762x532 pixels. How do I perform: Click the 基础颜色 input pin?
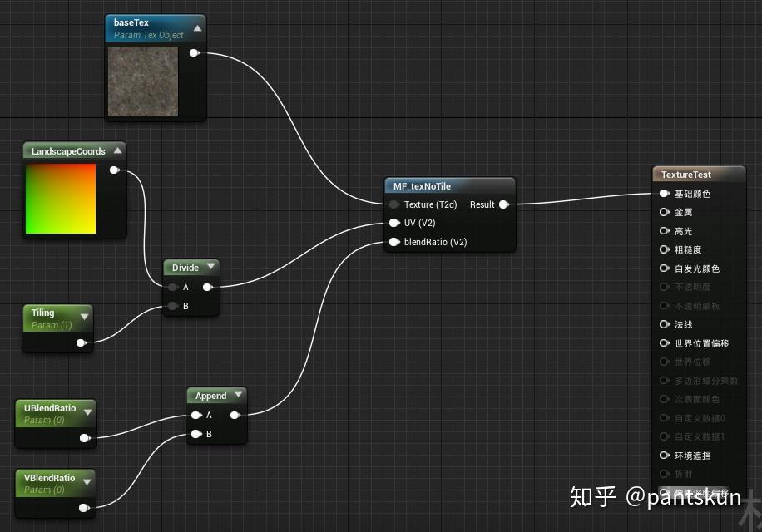(x=665, y=194)
